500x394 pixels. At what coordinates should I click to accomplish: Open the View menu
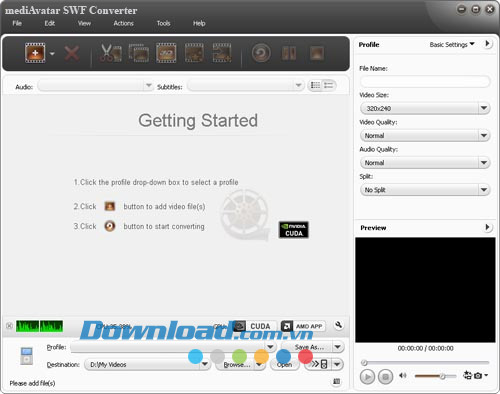coord(84,23)
